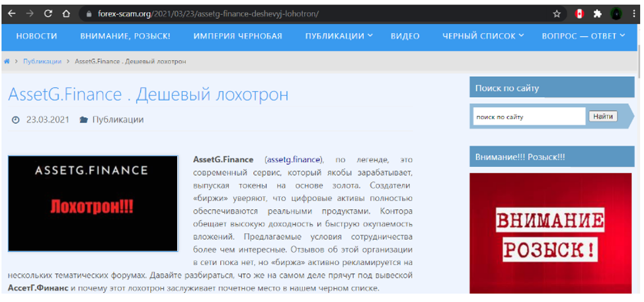Open the ИМПЕРИЯ ЧЕРНОБАЯ menu item
The image size is (644, 302).
[238, 36]
